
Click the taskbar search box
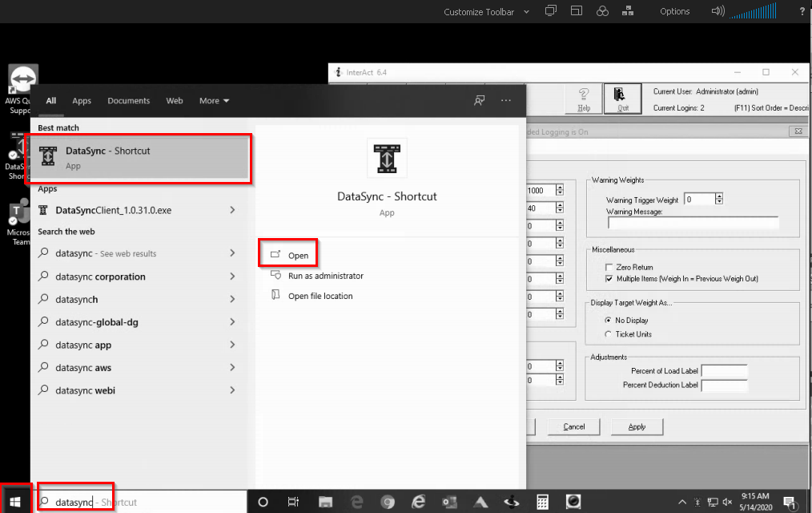[139, 502]
